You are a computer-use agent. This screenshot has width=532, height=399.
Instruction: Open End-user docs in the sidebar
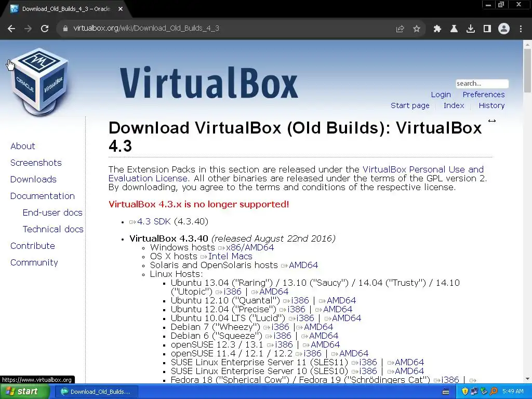[52, 212]
